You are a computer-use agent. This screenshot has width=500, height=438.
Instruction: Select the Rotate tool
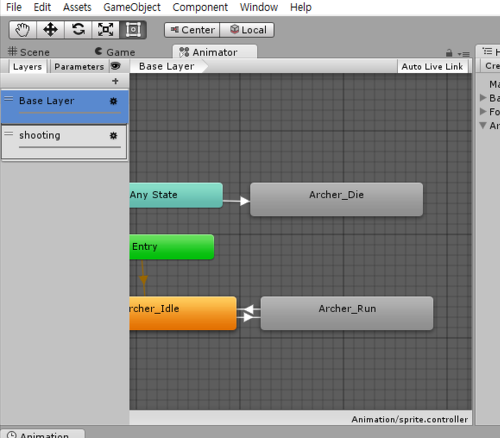click(x=78, y=30)
